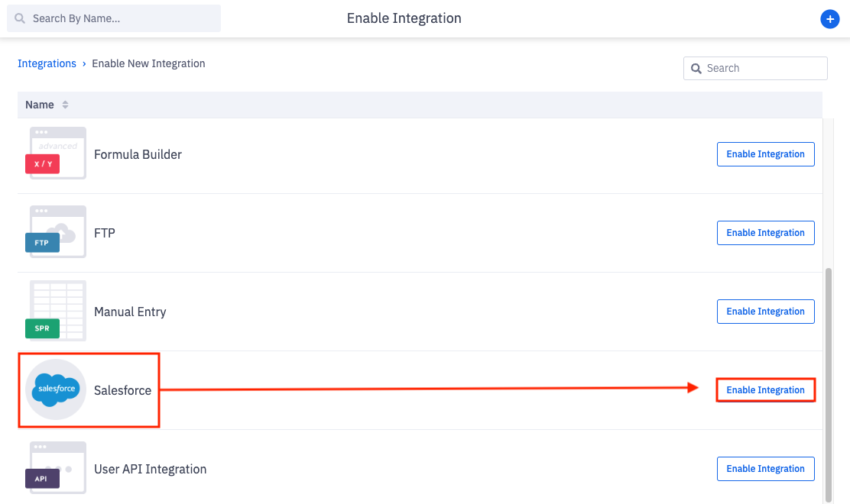Click the search icon in the Search box
This screenshot has width=850, height=504.
[x=696, y=68]
